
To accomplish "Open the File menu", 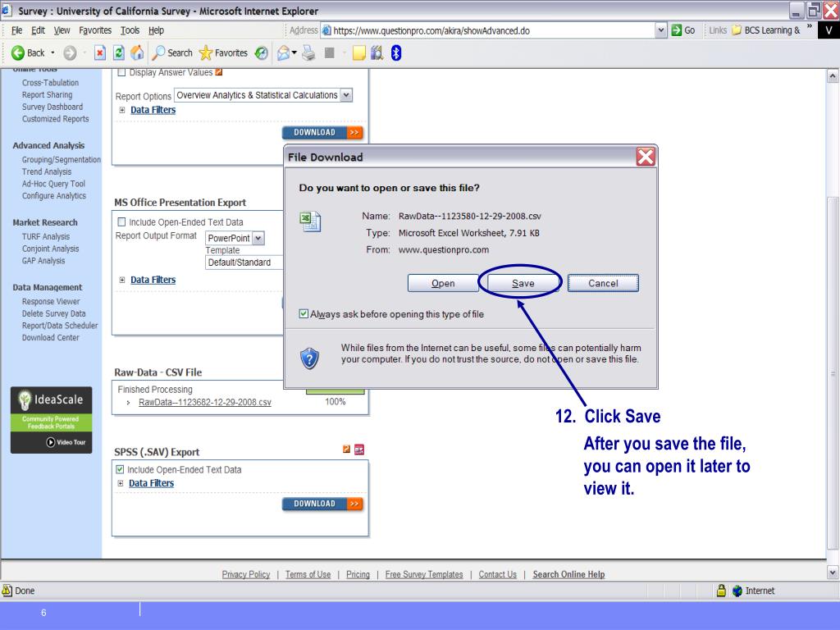I will pos(17,30).
